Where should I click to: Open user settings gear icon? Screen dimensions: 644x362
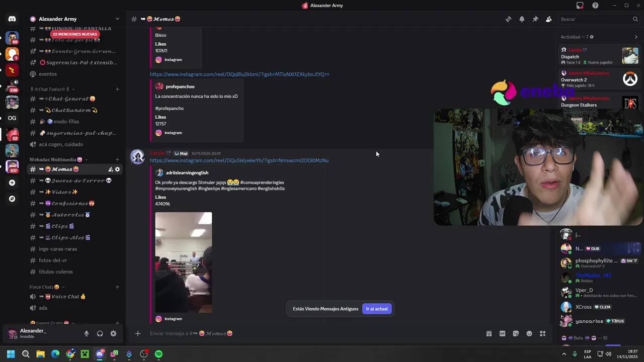click(113, 333)
